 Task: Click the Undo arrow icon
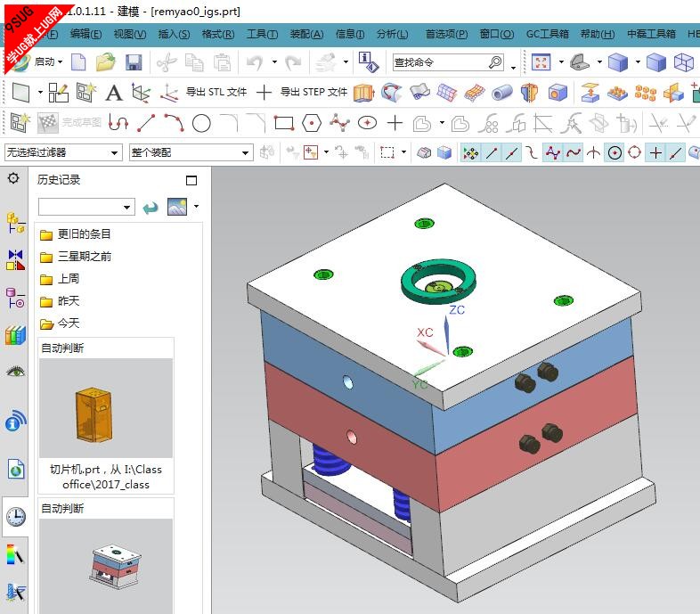[x=256, y=62]
